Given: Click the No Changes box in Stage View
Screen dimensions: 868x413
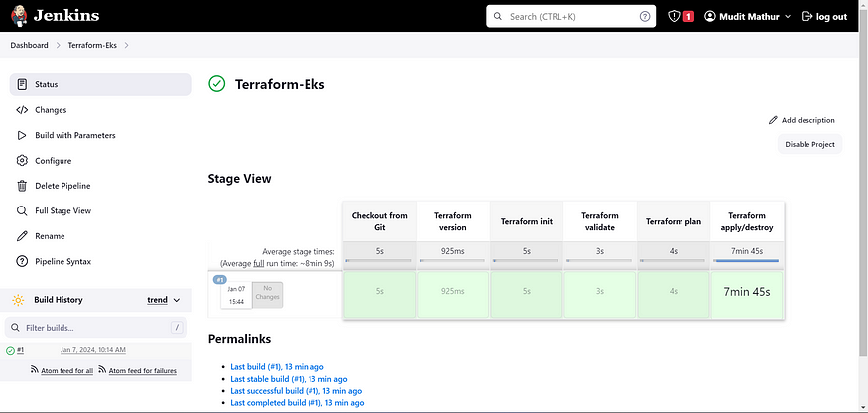Looking at the screenshot, I should (268, 297).
